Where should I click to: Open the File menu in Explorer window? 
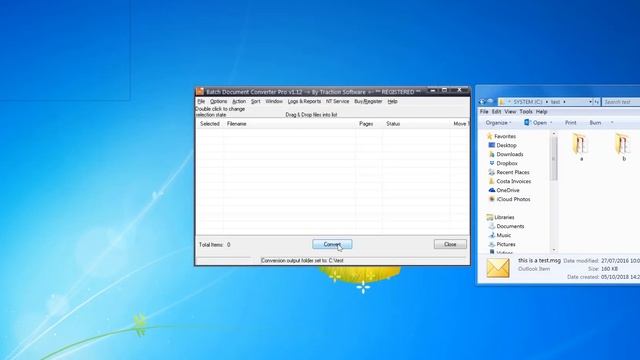pyautogui.click(x=484, y=111)
